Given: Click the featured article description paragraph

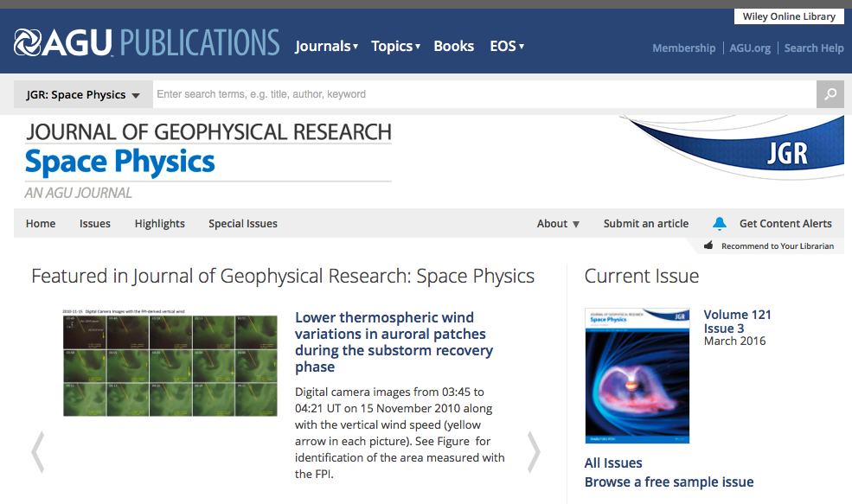Looking at the screenshot, I should (400, 433).
